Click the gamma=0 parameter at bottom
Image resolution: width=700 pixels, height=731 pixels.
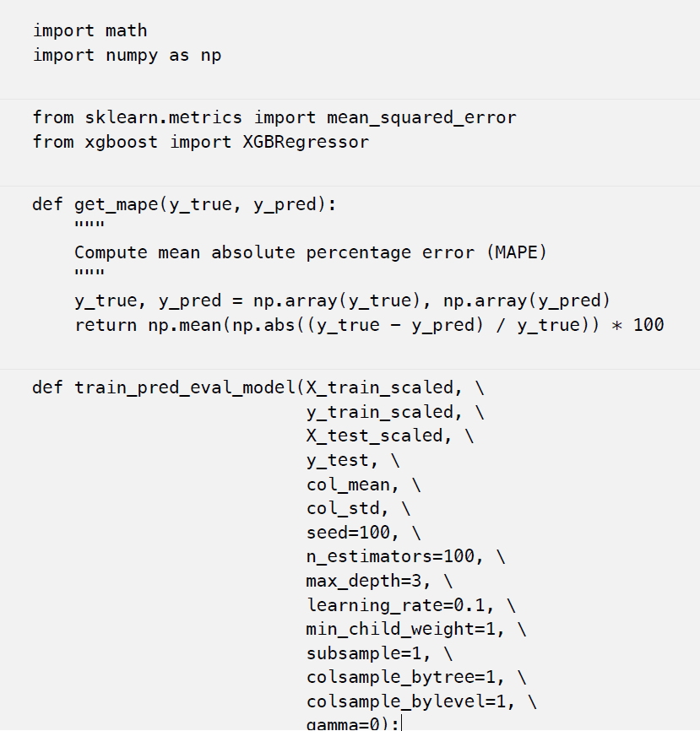coord(342,724)
